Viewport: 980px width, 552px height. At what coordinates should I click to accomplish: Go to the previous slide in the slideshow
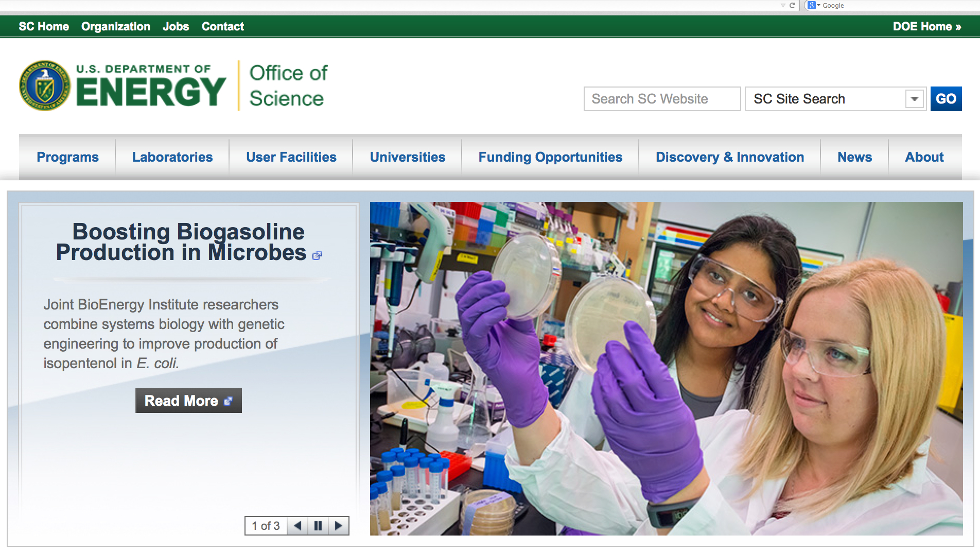pos(297,526)
